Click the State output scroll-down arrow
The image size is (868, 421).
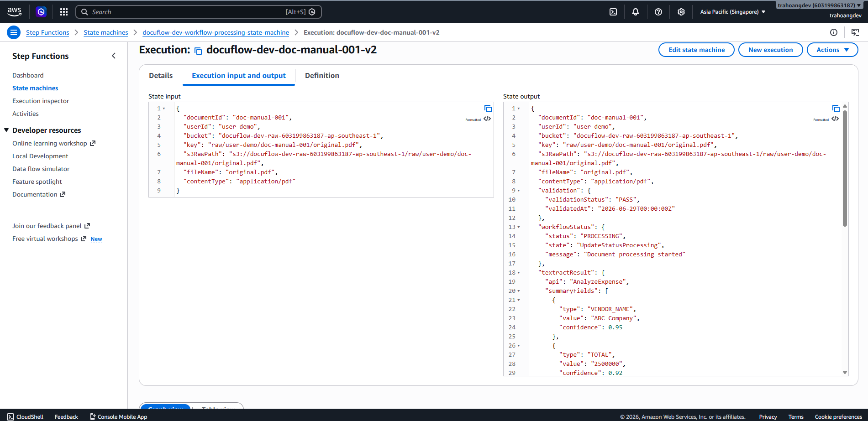pos(845,372)
